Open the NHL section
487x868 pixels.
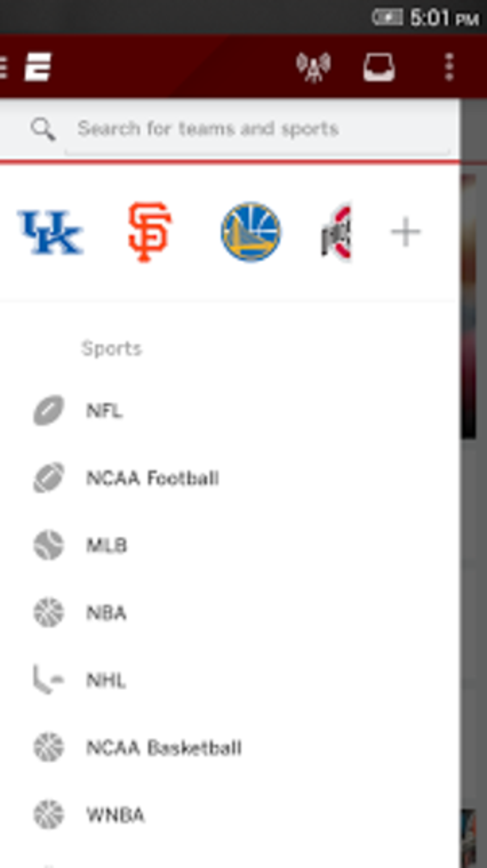pos(106,680)
